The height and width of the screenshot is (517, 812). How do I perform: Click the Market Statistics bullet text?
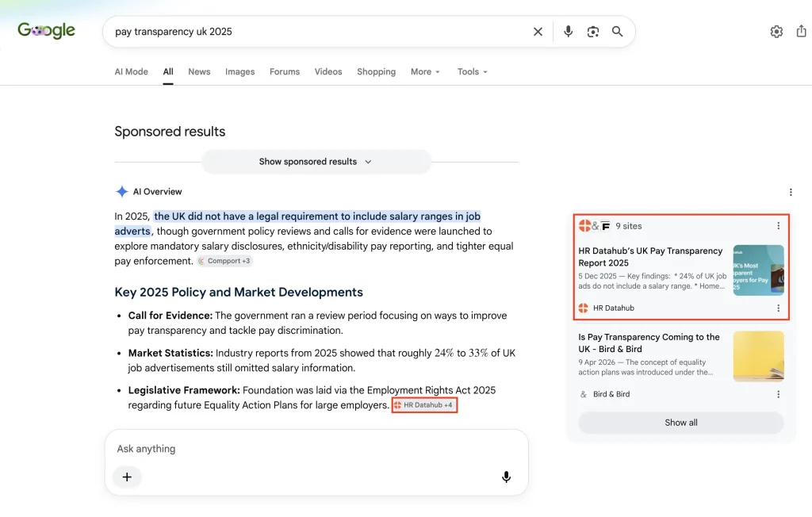click(x=322, y=361)
